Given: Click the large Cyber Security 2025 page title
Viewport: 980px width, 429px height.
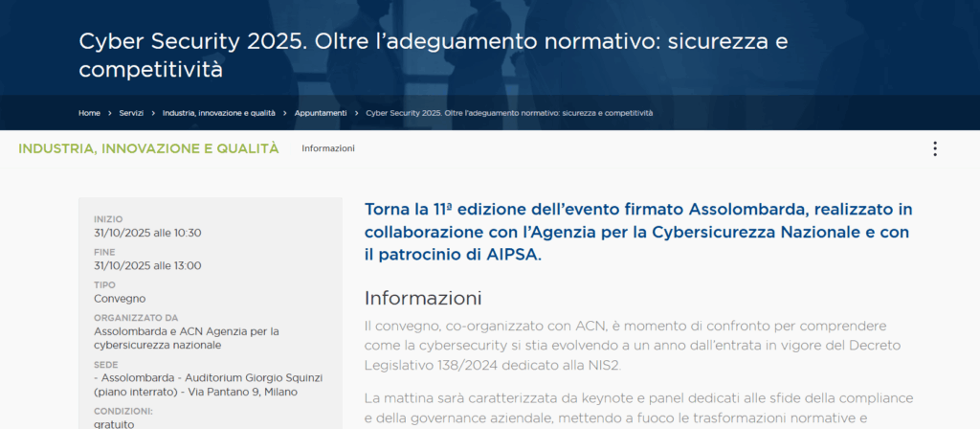Looking at the screenshot, I should [x=433, y=56].
